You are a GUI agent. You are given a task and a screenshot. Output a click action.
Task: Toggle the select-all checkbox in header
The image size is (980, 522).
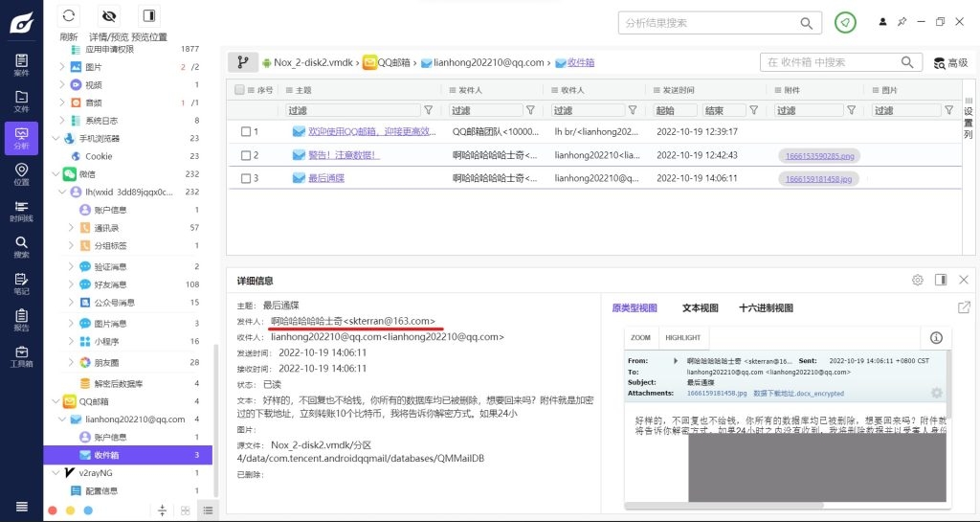pos(239,90)
